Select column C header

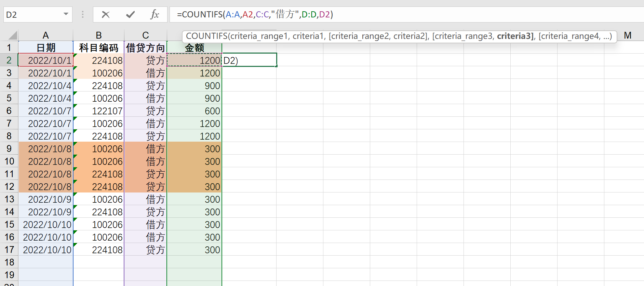point(145,35)
